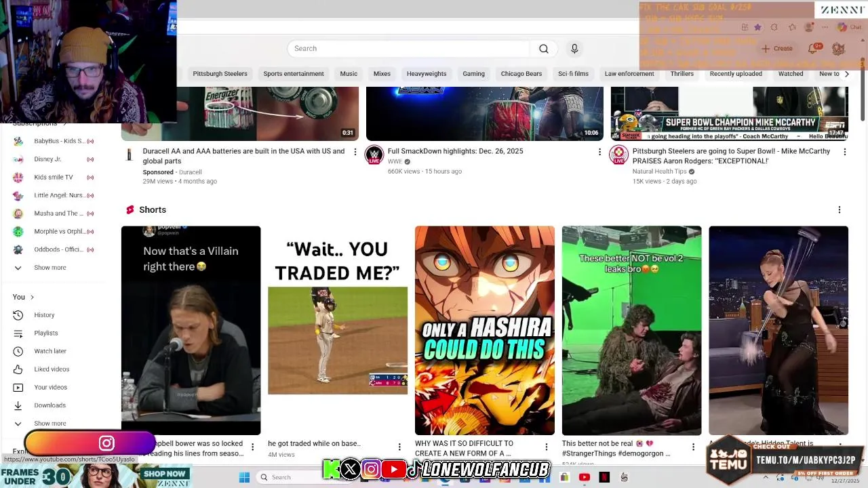The image size is (868, 488).
Task: Show hidden system tray icons chevron
Action: 765,477
